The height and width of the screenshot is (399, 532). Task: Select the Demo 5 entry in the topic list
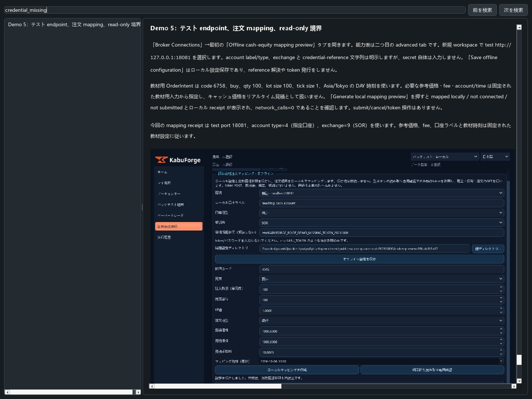[74, 24]
